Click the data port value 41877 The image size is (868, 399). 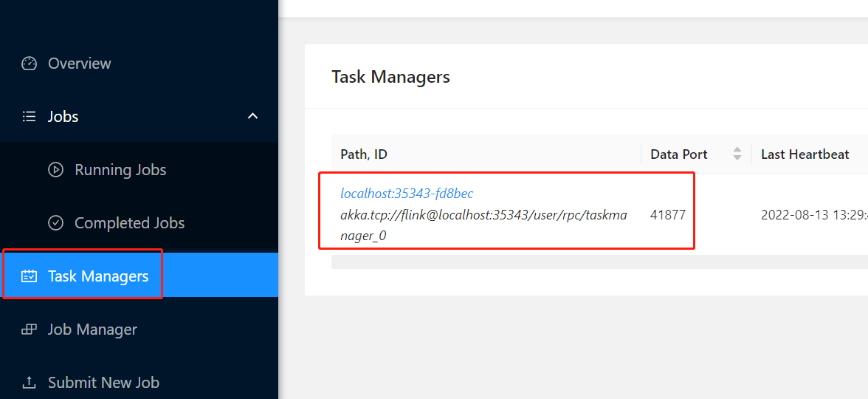coord(668,215)
